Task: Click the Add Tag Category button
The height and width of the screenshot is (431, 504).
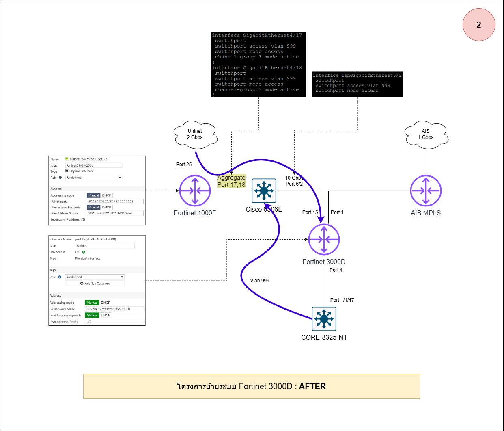Action: coord(95,284)
